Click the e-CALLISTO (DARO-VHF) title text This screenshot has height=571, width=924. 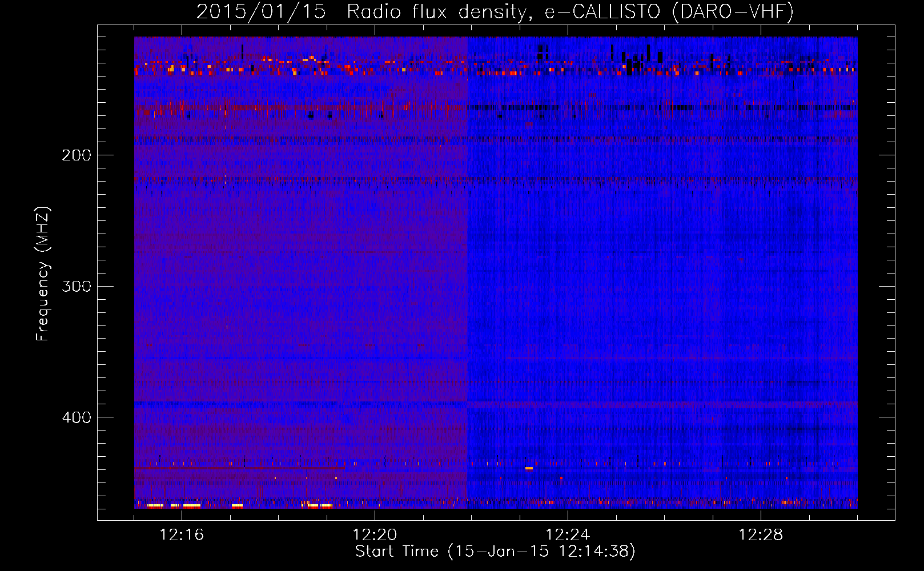click(x=669, y=12)
